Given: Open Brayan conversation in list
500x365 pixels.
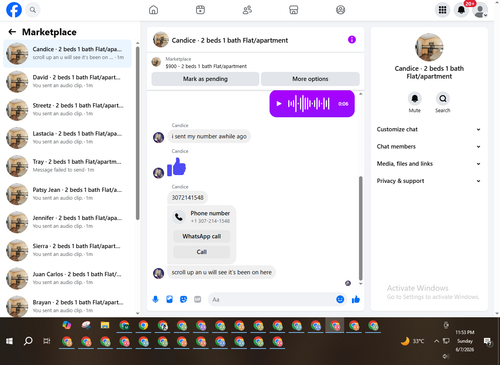Looking at the screenshot, I should (68, 306).
